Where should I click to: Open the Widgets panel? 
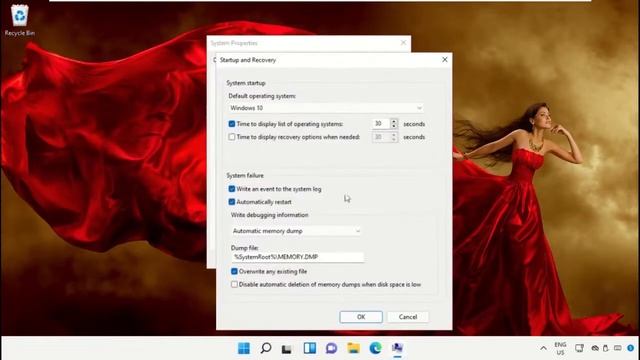tap(310, 348)
